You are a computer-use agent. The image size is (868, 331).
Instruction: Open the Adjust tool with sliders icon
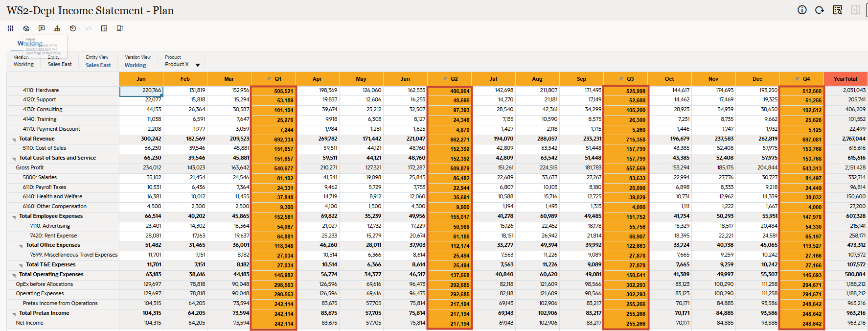10,28
